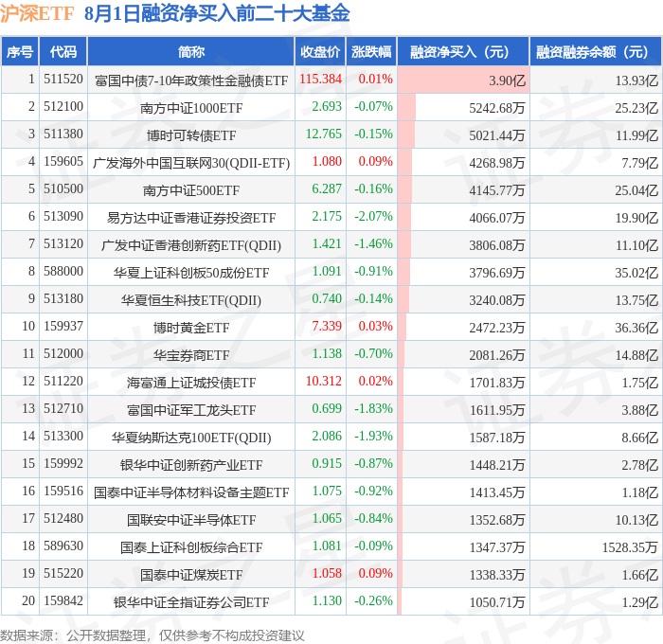Viewport: 663px width, 644px height.
Task: Select closing price 1.058
Action: click(327, 574)
